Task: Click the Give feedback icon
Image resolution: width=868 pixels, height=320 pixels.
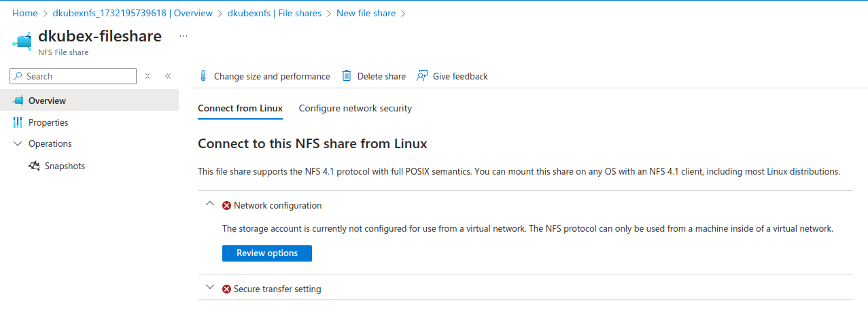Action: (423, 76)
